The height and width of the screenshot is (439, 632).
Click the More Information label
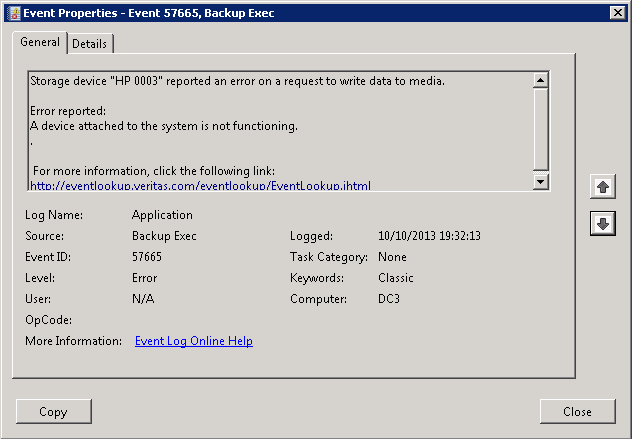pyautogui.click(x=73, y=341)
